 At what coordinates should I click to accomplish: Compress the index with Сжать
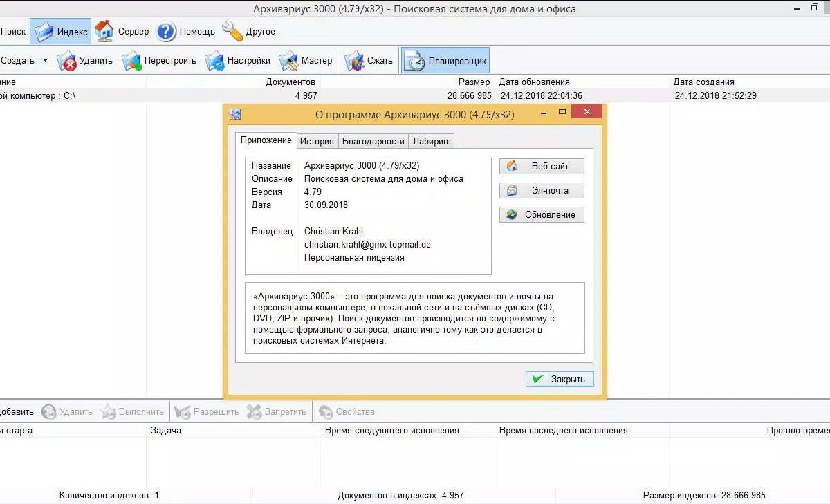click(369, 61)
